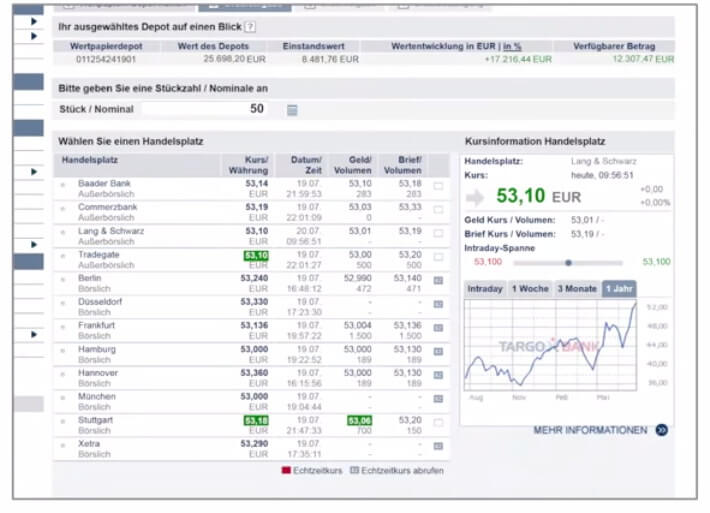
Task: Click the green 53,18 Stuttgart price
Action: click(x=256, y=421)
